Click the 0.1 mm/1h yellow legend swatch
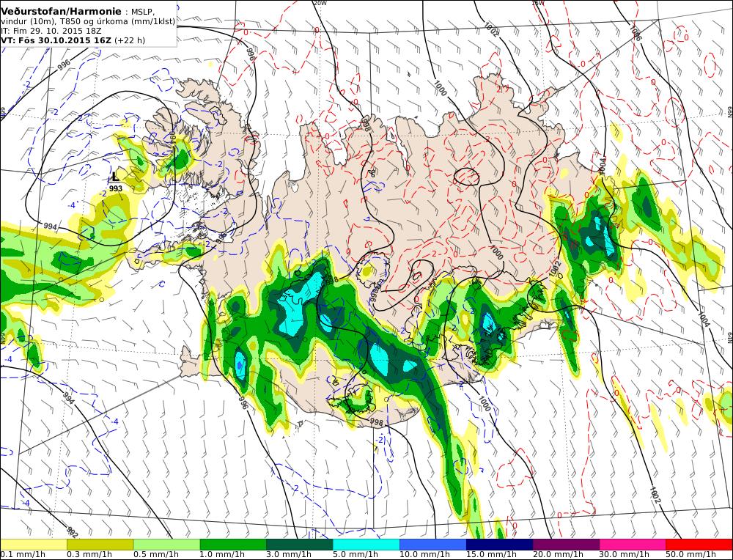Viewport: 733px width, 560px height. pos(34,544)
